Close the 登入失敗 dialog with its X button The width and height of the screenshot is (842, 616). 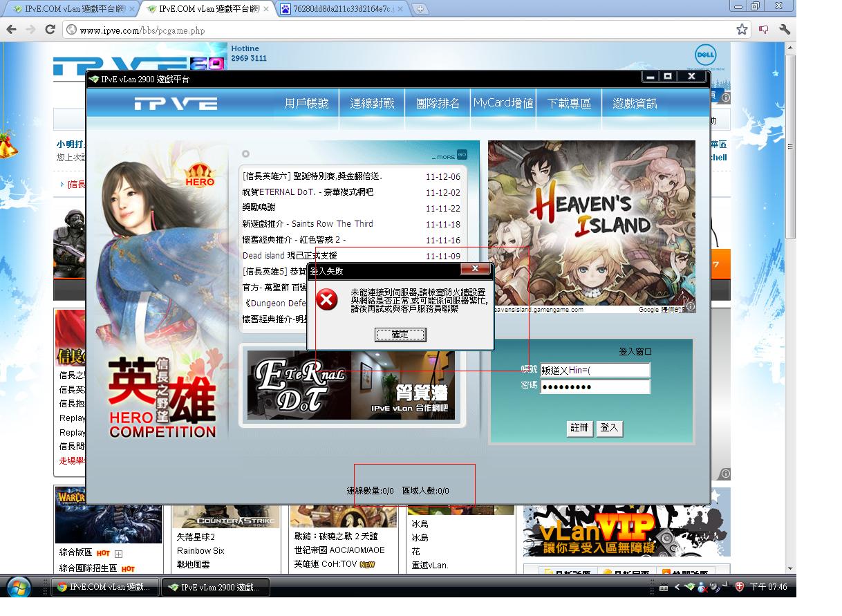pos(475,269)
